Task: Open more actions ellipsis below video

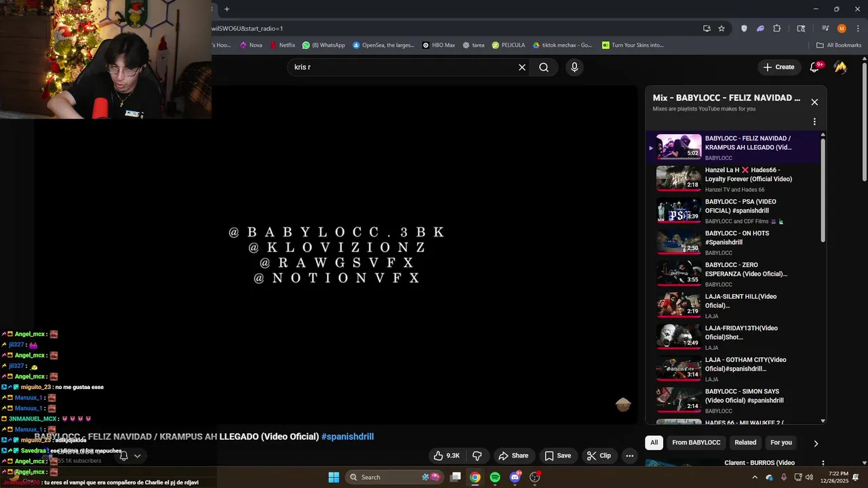Action: tap(629, 455)
